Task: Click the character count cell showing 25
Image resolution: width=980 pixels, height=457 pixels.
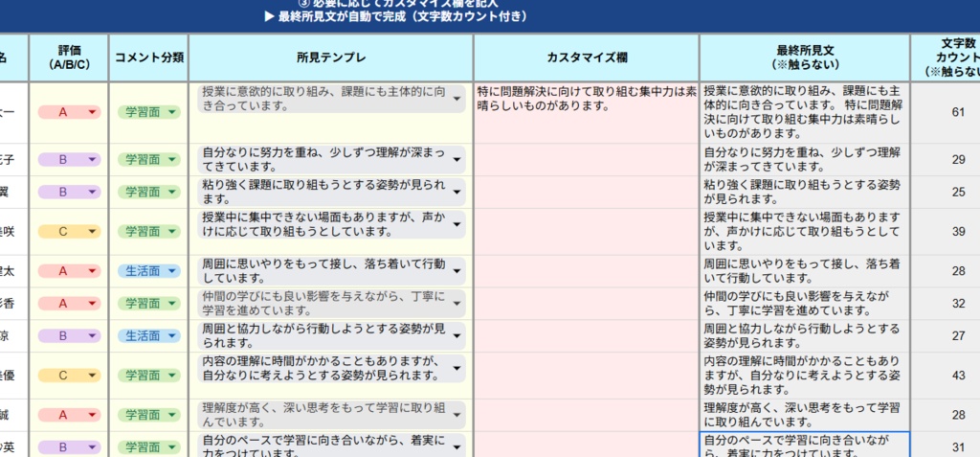Action: pos(946,193)
